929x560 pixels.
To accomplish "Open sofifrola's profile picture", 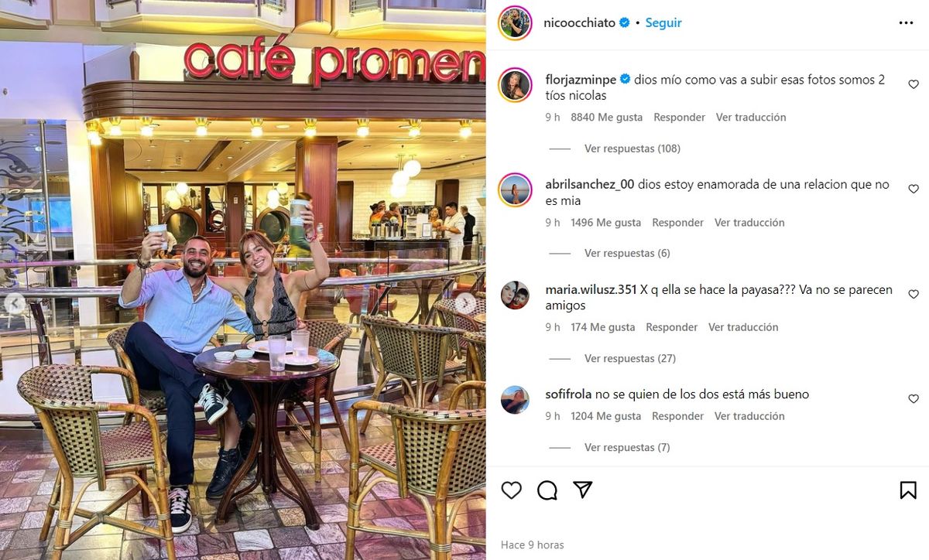I will click(515, 400).
